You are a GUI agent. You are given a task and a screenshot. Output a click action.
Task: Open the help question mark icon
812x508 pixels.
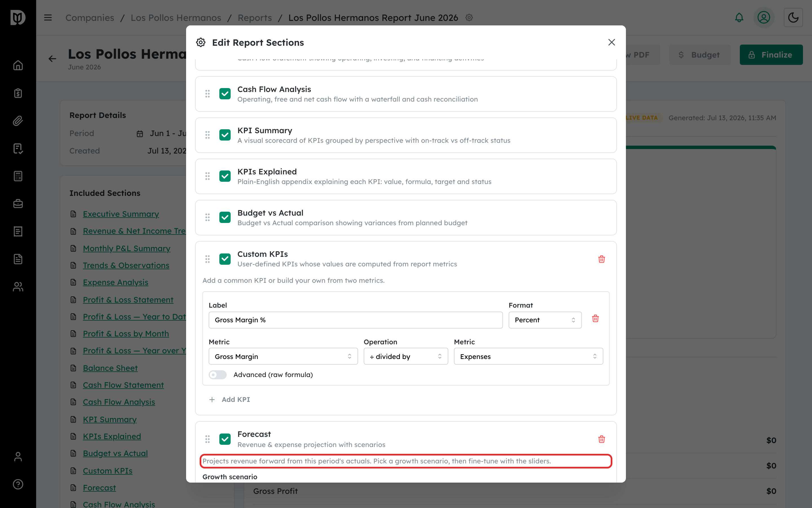pos(18,484)
